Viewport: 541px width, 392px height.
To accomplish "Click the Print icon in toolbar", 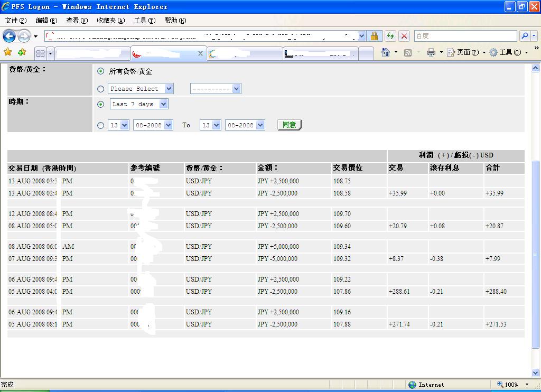I will point(431,52).
